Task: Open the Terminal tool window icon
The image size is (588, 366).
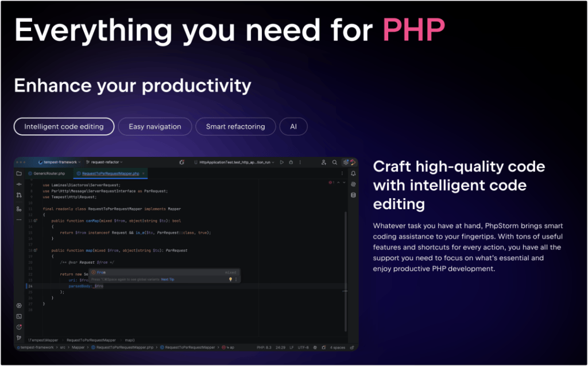Action: [19, 316]
